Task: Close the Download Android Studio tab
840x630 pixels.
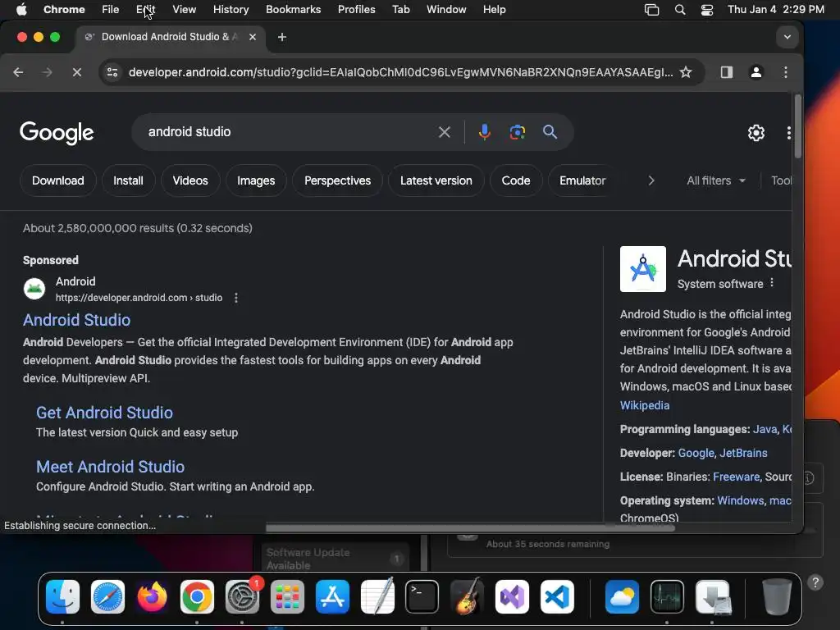Action: (x=253, y=37)
